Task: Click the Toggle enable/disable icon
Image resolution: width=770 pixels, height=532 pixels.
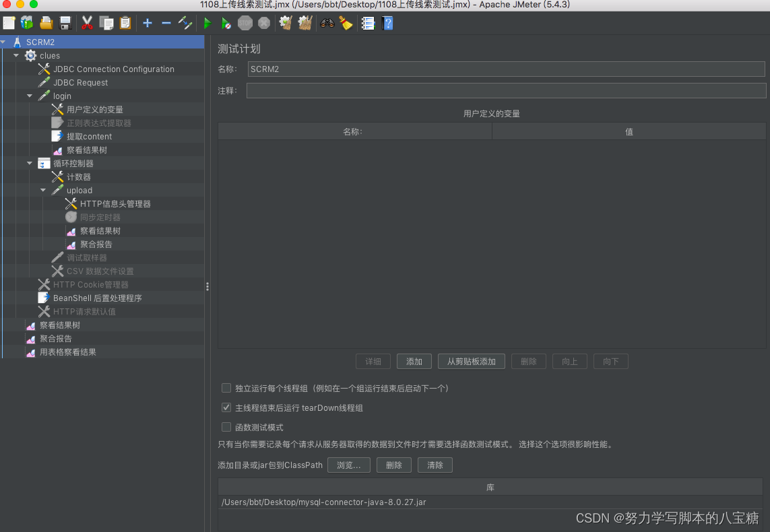Action: click(x=185, y=23)
